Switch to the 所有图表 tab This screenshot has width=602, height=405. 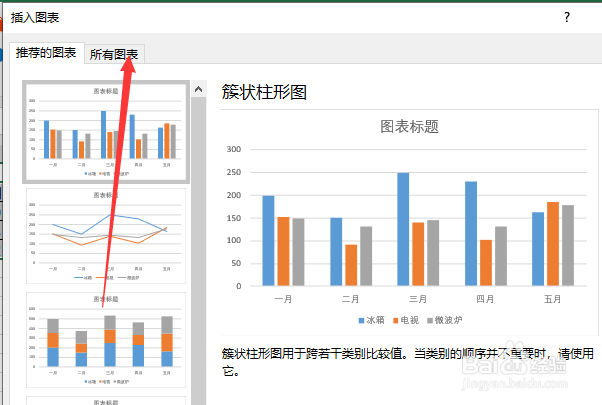pyautogui.click(x=114, y=54)
